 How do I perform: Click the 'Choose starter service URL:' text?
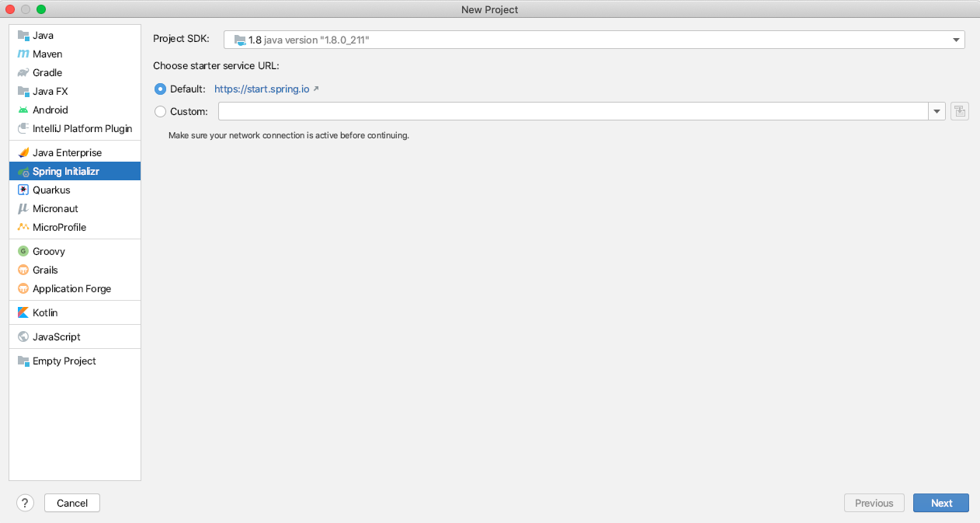pyautogui.click(x=216, y=66)
